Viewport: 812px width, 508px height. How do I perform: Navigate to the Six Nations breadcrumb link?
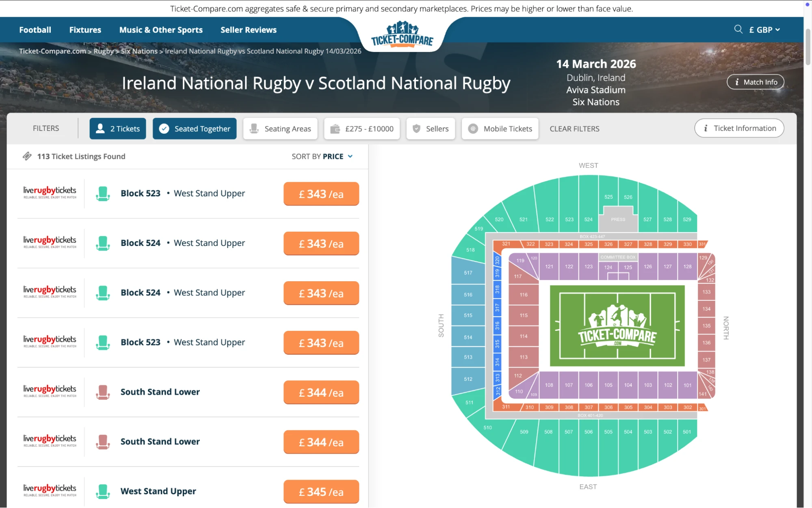point(139,51)
